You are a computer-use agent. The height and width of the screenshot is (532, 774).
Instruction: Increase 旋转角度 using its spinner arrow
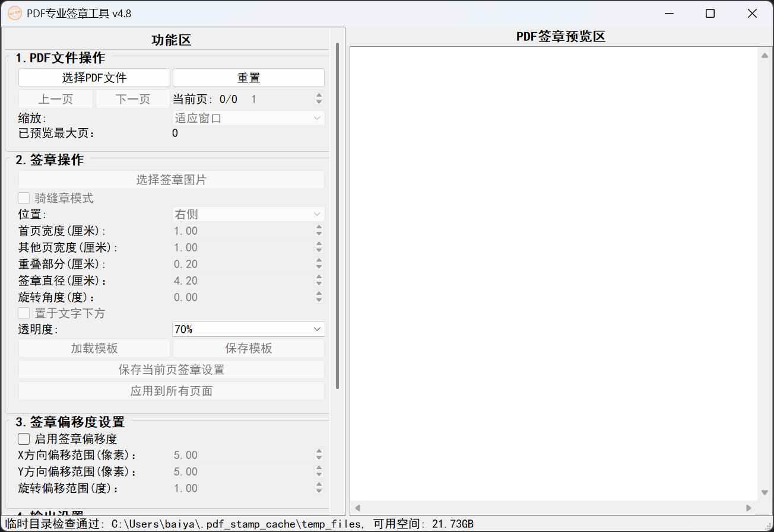pyautogui.click(x=319, y=294)
